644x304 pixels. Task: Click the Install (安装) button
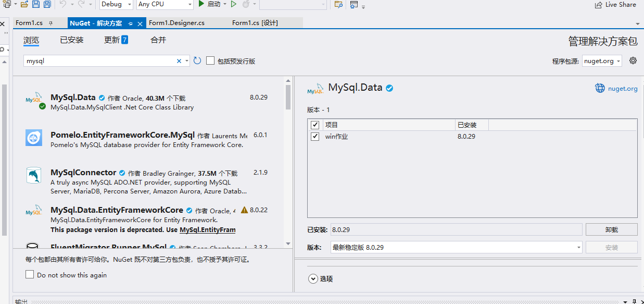[x=612, y=247]
